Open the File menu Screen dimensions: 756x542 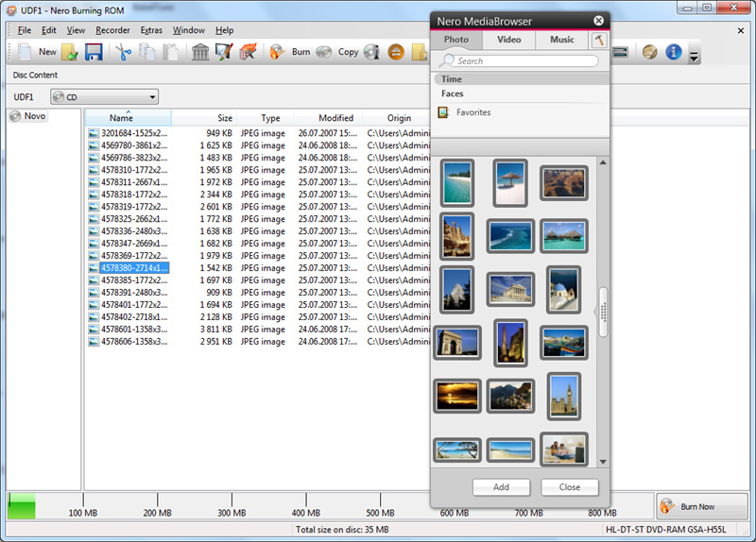[25, 30]
